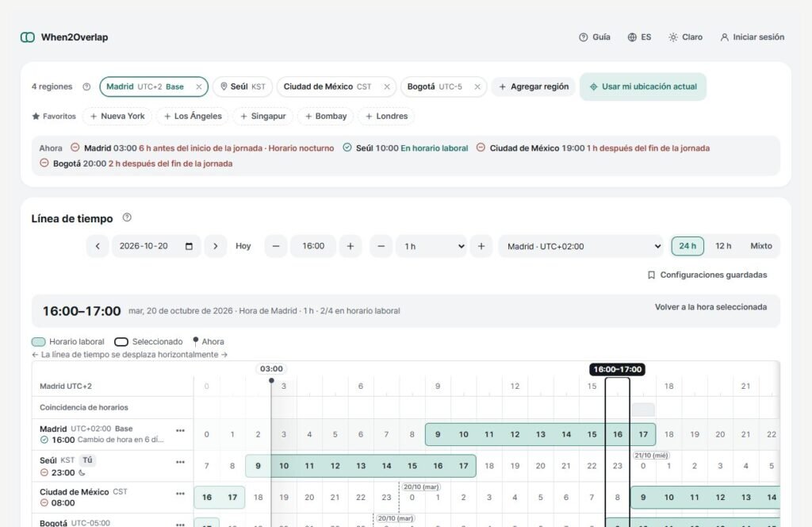Open the help icon beside 4 regiones
812x527 pixels.
point(86,87)
